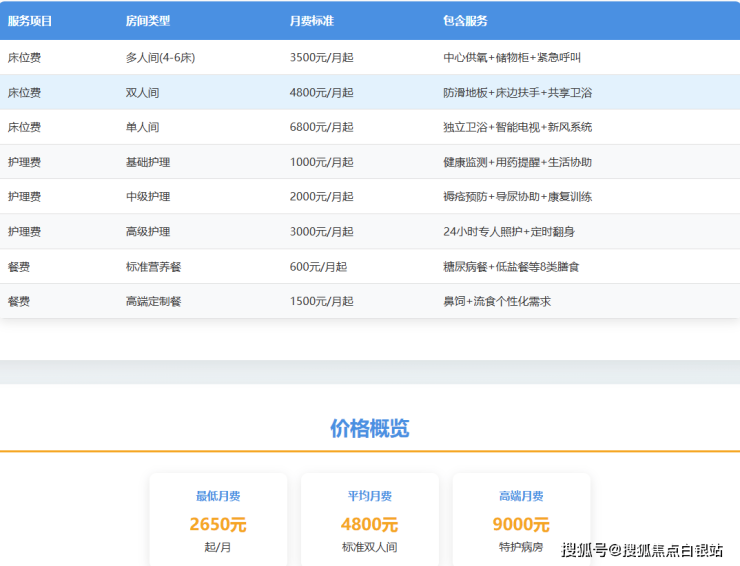Select the 标准营养餐 meal cell
This screenshot has height=566, width=740.
pyautogui.click(x=153, y=267)
